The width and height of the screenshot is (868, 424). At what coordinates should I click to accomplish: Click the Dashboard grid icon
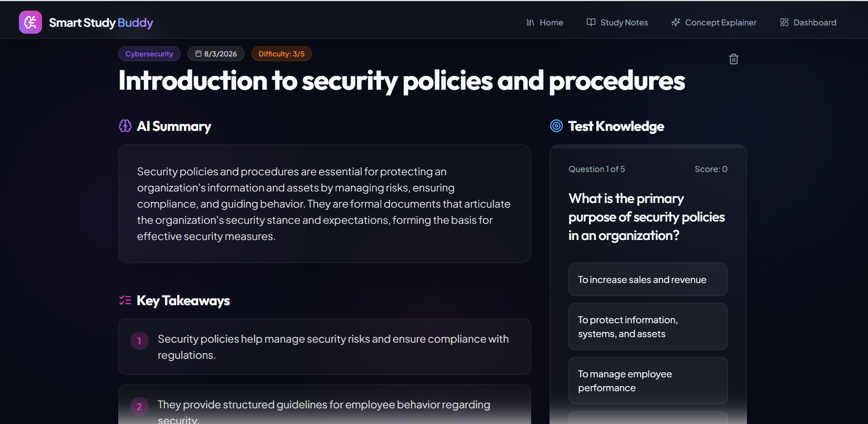[784, 22]
